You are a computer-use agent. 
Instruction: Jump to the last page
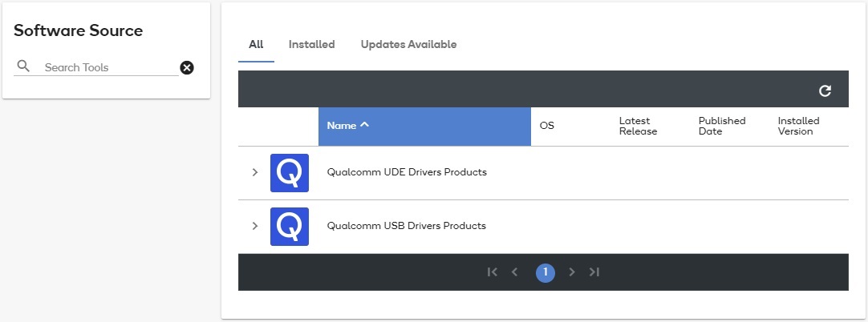click(x=594, y=272)
